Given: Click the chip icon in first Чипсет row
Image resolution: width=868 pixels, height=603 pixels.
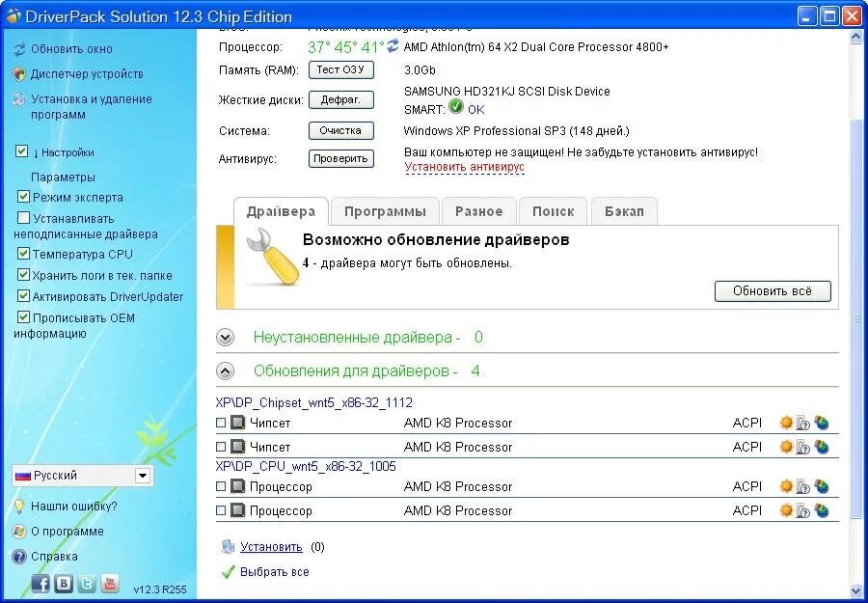Looking at the screenshot, I should (x=237, y=423).
